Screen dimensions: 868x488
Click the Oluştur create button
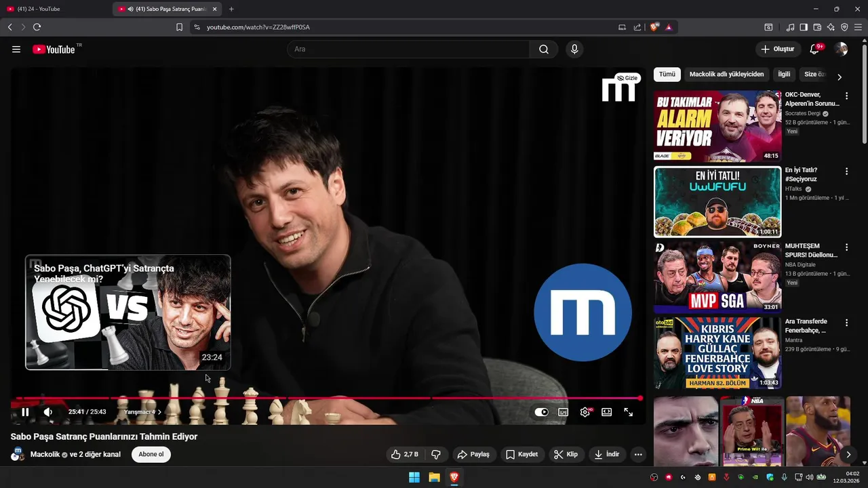coord(777,49)
